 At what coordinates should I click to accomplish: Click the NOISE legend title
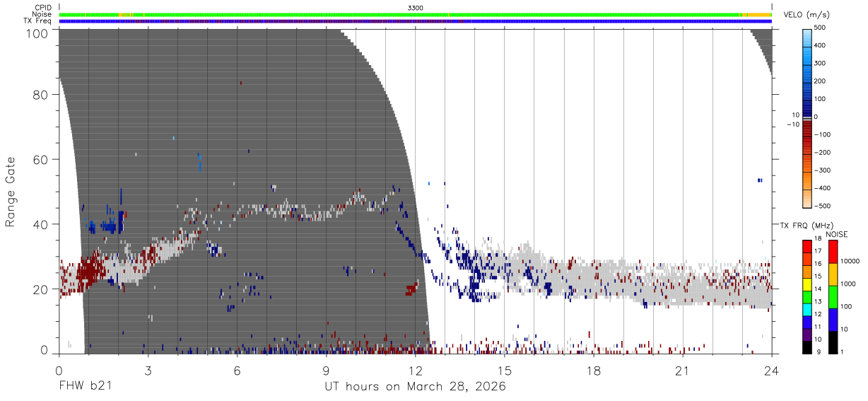pyautogui.click(x=837, y=234)
